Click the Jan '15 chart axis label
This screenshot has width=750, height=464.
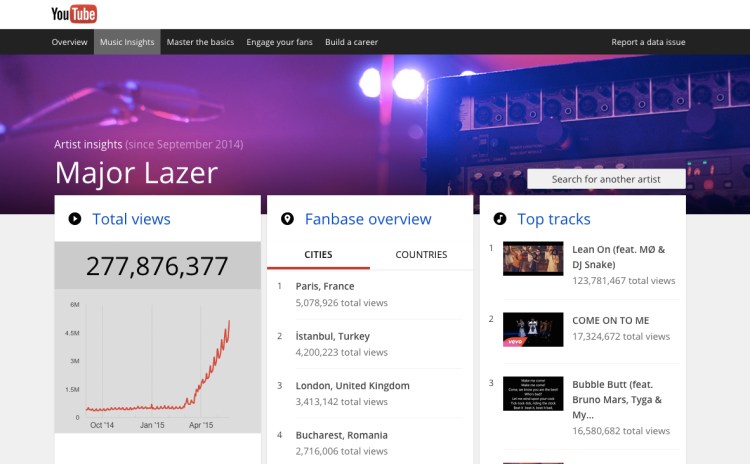(152, 425)
